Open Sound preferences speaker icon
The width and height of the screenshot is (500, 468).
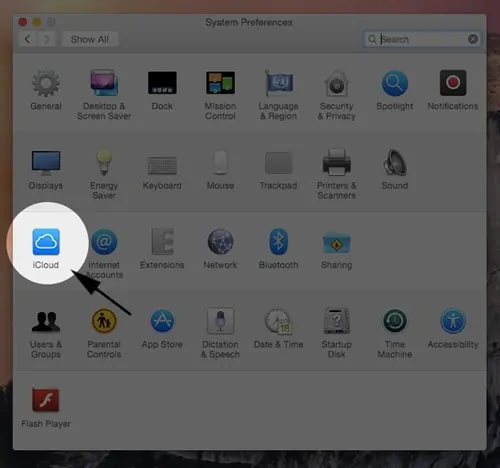tap(395, 162)
